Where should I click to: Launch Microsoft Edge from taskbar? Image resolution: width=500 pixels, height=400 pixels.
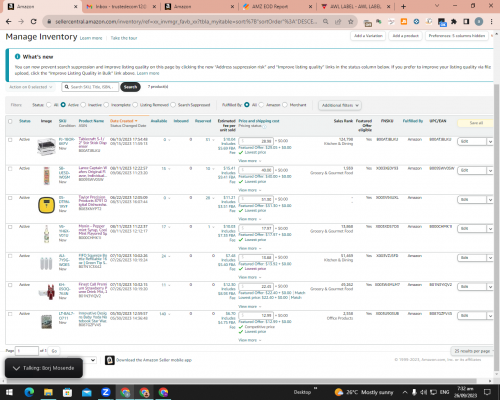click(29, 392)
